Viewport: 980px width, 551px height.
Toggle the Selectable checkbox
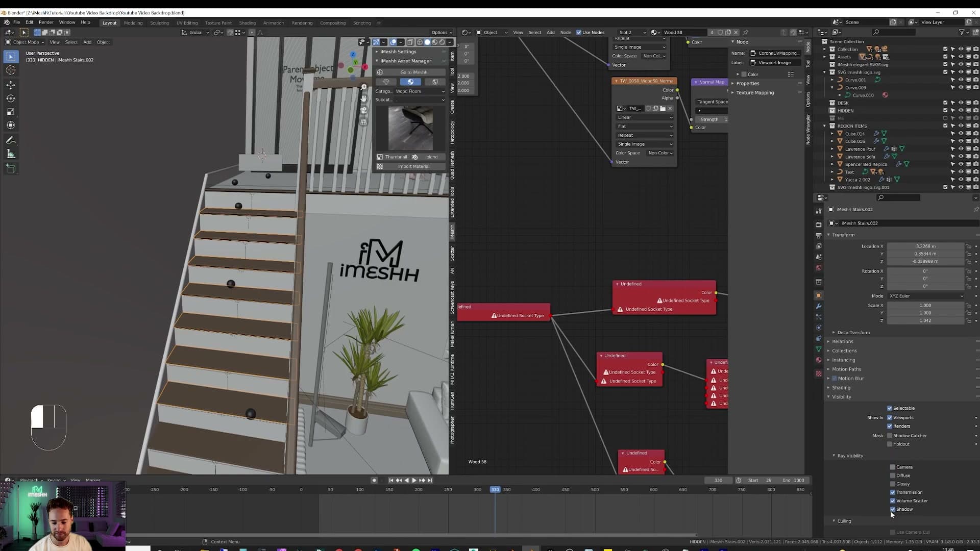coord(890,408)
